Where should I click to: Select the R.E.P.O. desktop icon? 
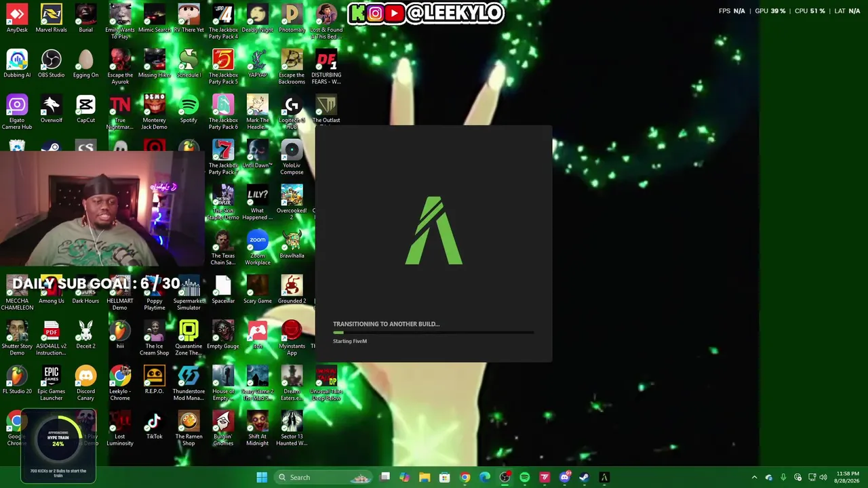155,380
